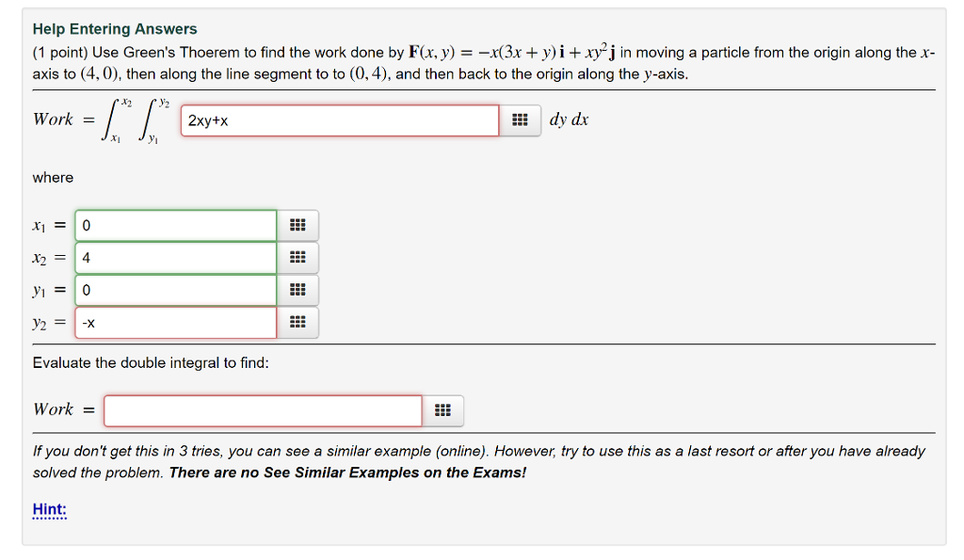Click inside the integrand field containing 2xy+x

point(339,120)
